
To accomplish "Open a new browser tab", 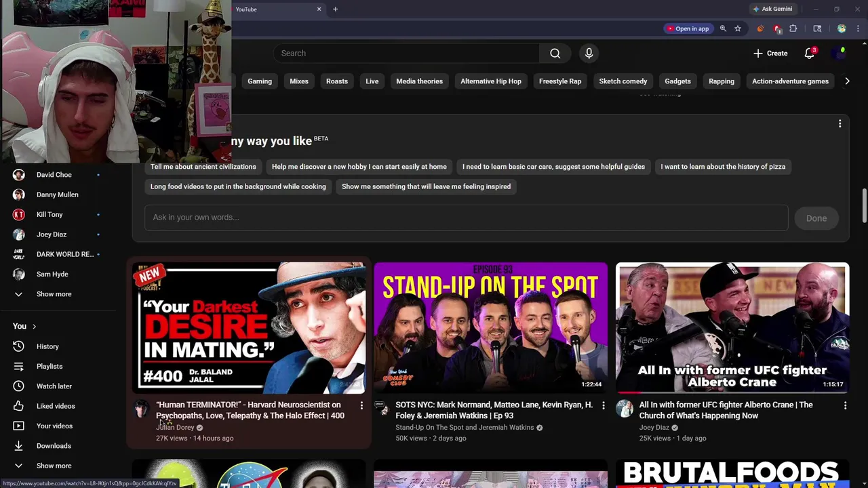I will pyautogui.click(x=335, y=9).
